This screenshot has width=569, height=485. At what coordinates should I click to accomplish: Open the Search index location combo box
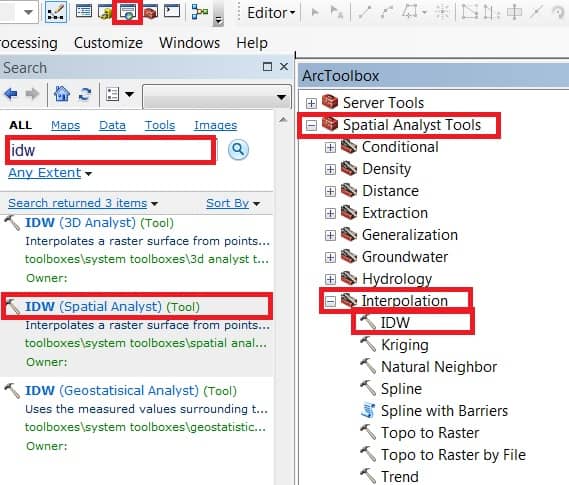[x=217, y=97]
